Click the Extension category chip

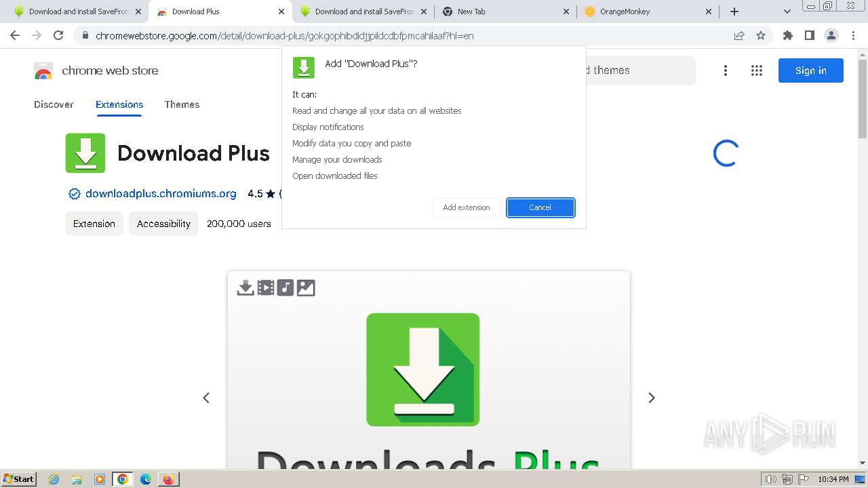pyautogui.click(x=94, y=224)
